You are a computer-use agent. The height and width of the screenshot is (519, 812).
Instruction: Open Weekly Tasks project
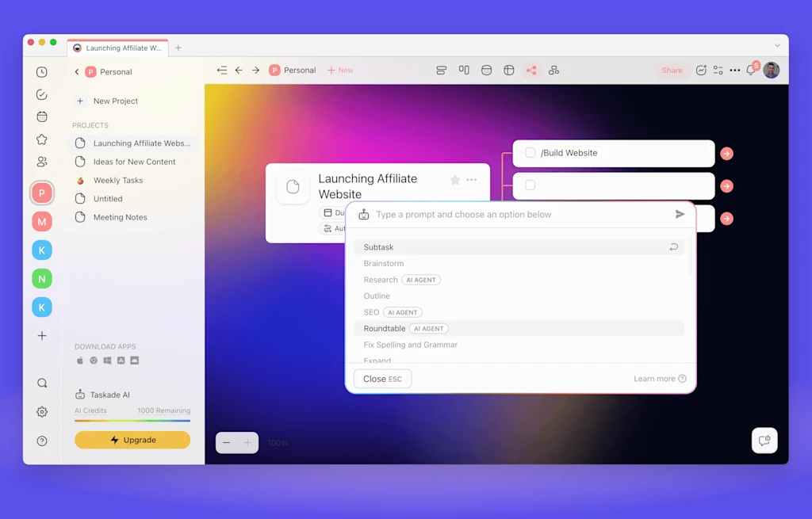click(x=133, y=181)
